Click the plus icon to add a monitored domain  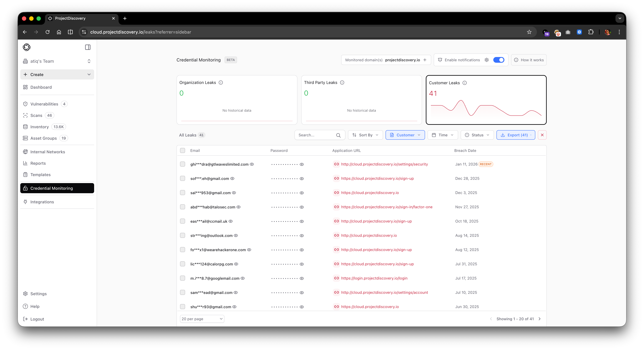(425, 60)
